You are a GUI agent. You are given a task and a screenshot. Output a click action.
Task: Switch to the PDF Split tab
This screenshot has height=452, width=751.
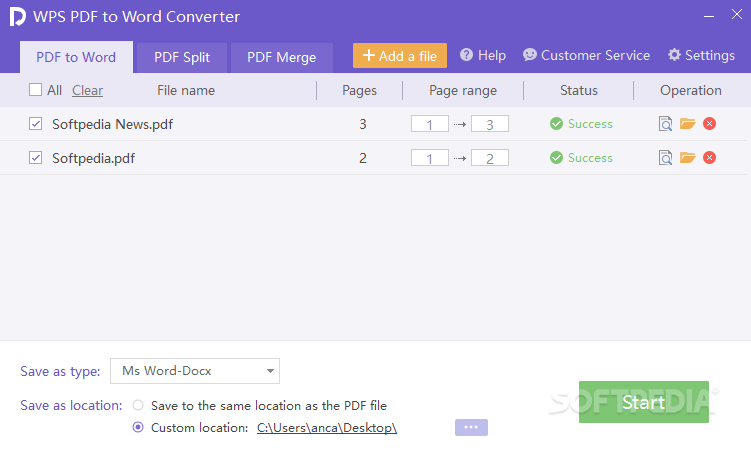(x=182, y=57)
